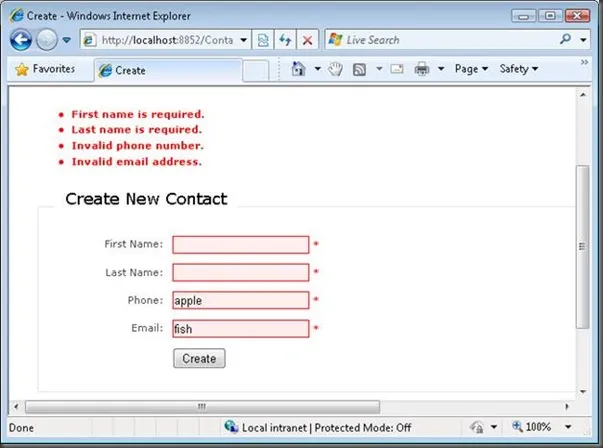The image size is (603, 448).
Task: Open the recent pages dropdown arrow
Action: [67, 40]
